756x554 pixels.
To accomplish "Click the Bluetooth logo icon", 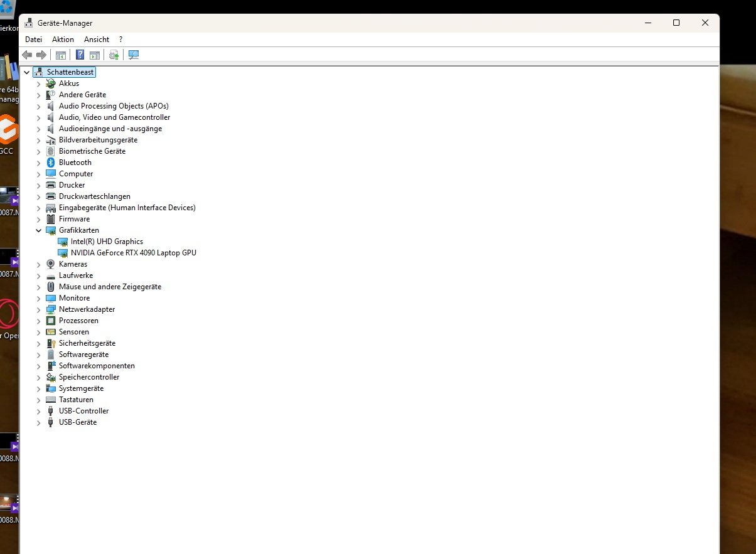I will [x=51, y=162].
